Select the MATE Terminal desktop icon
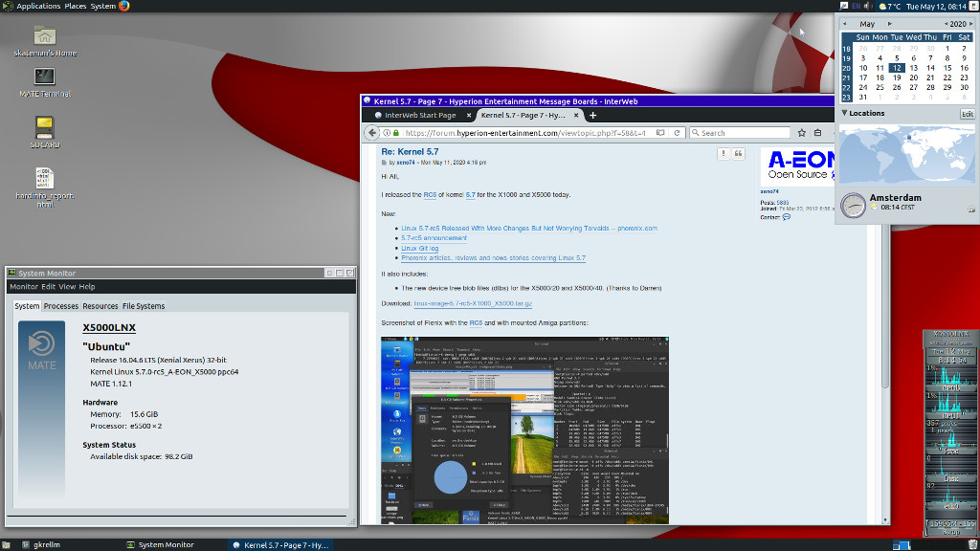980x551 pixels. (x=44, y=77)
